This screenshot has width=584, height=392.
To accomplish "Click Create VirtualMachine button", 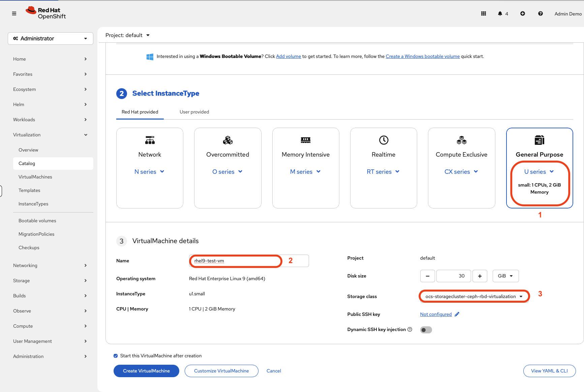I will (x=146, y=371).
